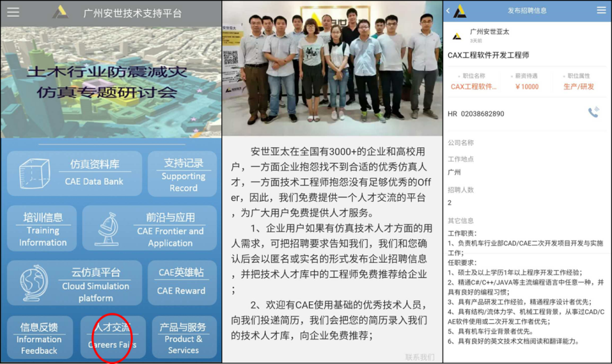Tap the triangle logo beside 广州安世技术支持平台
The image size is (612, 364).
[x=60, y=12]
